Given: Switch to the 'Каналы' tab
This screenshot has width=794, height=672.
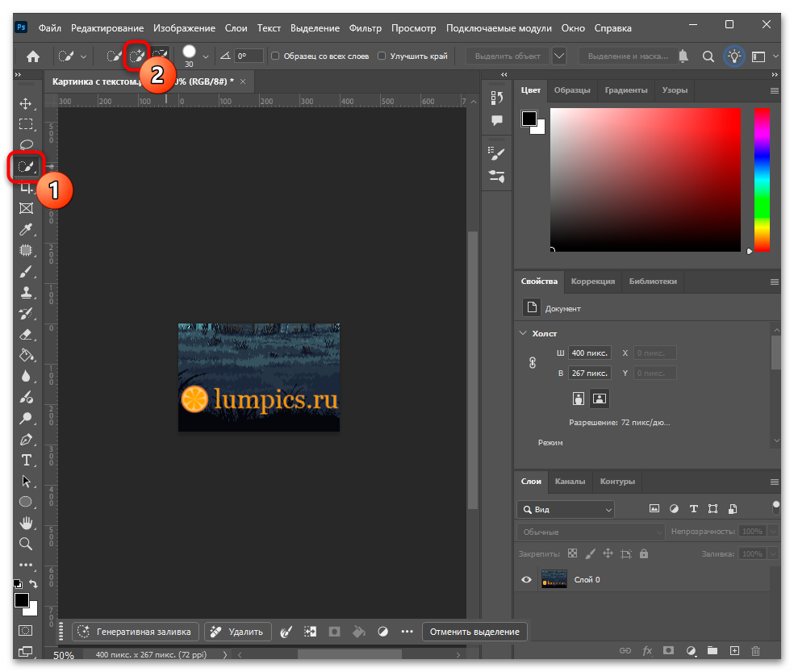Looking at the screenshot, I should (570, 481).
